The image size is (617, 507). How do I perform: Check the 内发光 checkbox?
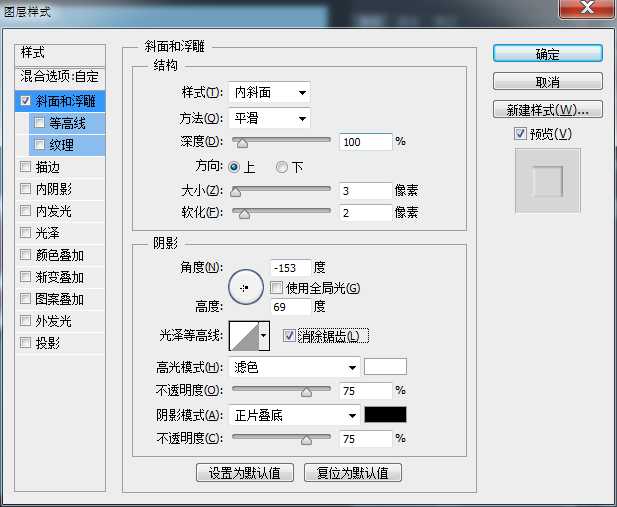click(26, 211)
